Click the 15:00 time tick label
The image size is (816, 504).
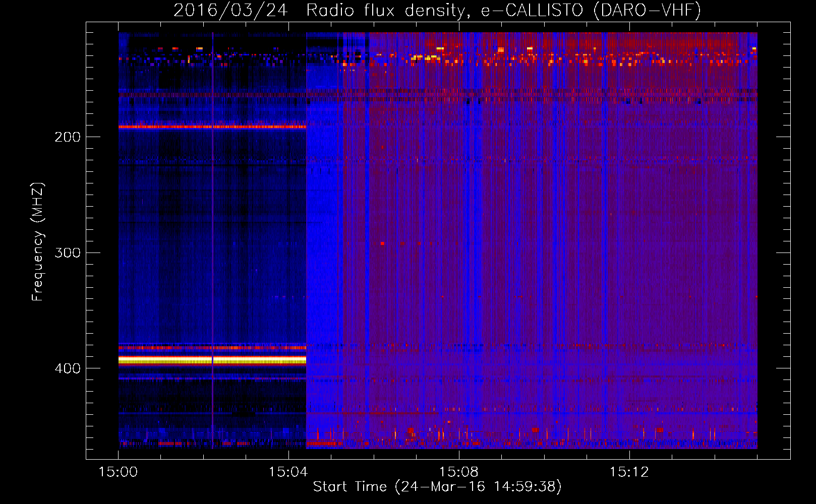(118, 472)
